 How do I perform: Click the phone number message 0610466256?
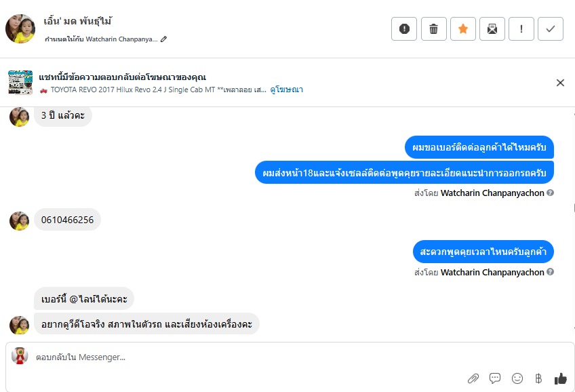(x=67, y=220)
